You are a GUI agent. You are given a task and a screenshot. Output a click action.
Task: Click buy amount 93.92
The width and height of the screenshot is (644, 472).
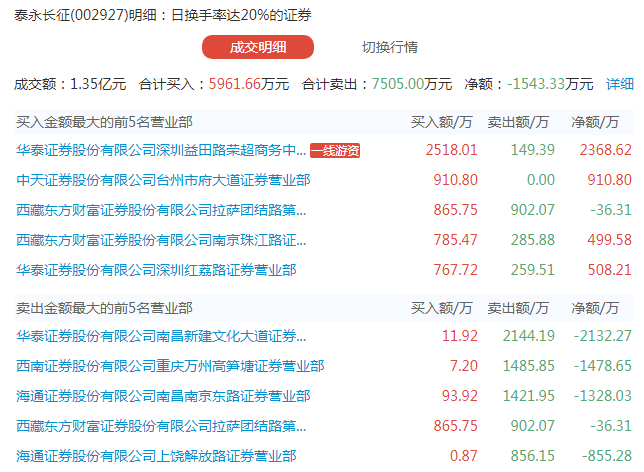pos(460,396)
